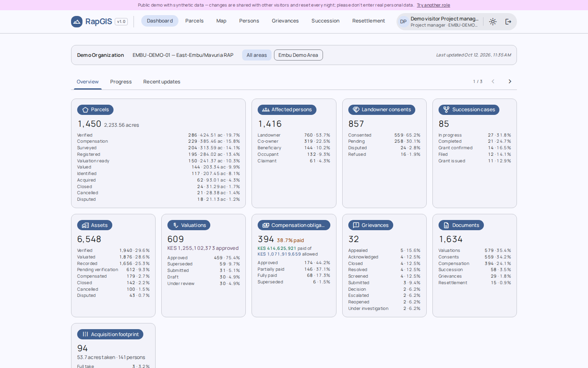Toggle the light/dark theme sun icon

pos(493,22)
